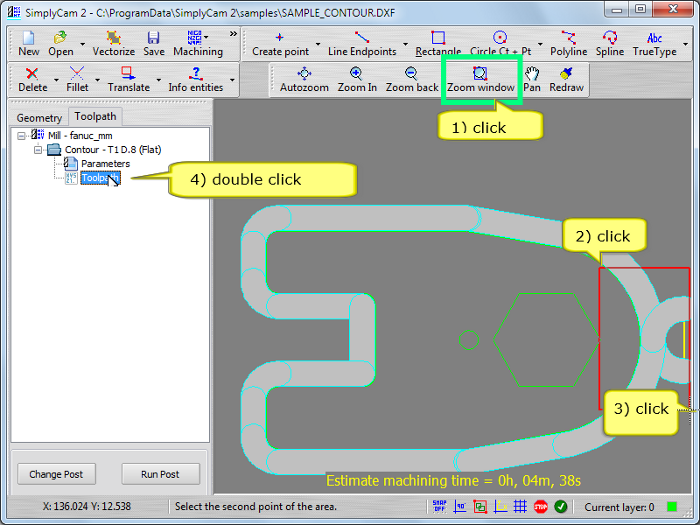Switch to the Geometry tab
Screen dimensions: 700x525
tap(39, 117)
